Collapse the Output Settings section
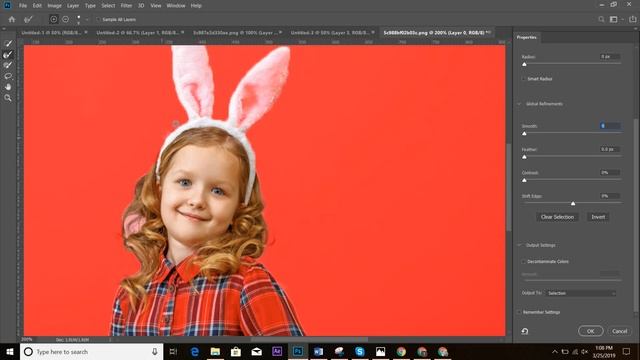Image resolution: width=640 pixels, height=360 pixels. (x=520, y=245)
